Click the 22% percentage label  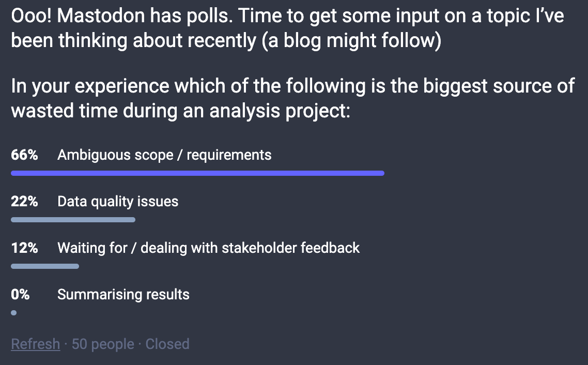click(24, 202)
